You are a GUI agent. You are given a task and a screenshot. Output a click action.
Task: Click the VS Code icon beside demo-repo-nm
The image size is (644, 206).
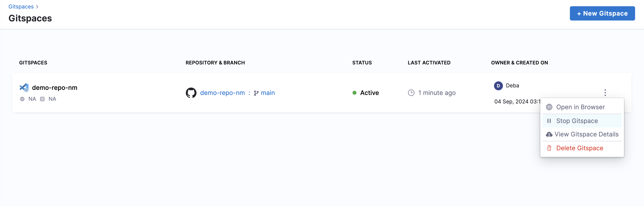tap(24, 88)
